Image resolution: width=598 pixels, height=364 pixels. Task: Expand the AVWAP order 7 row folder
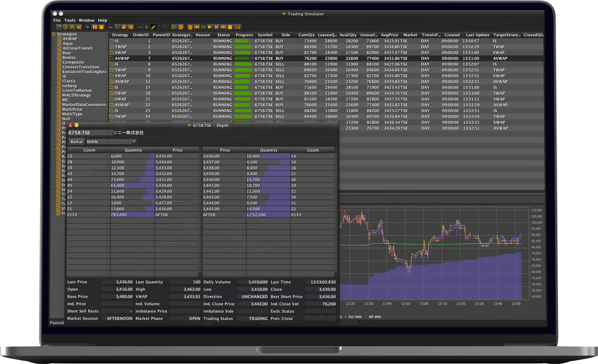coord(111,58)
